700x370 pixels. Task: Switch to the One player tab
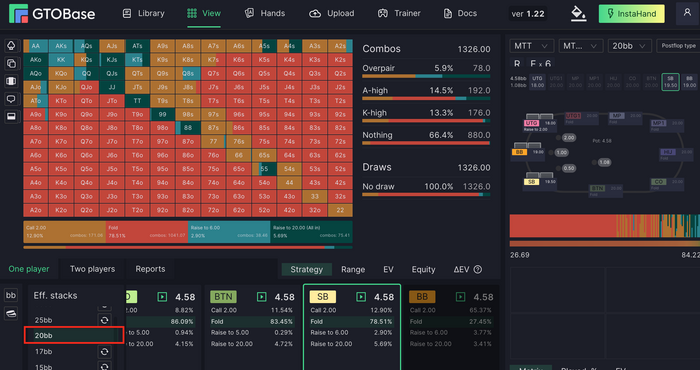coord(29,269)
